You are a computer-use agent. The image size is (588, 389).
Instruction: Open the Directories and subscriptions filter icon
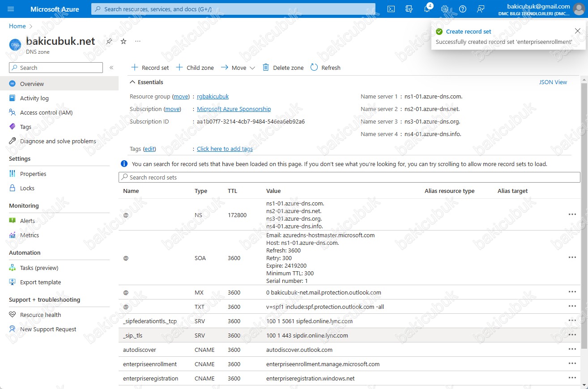click(409, 9)
